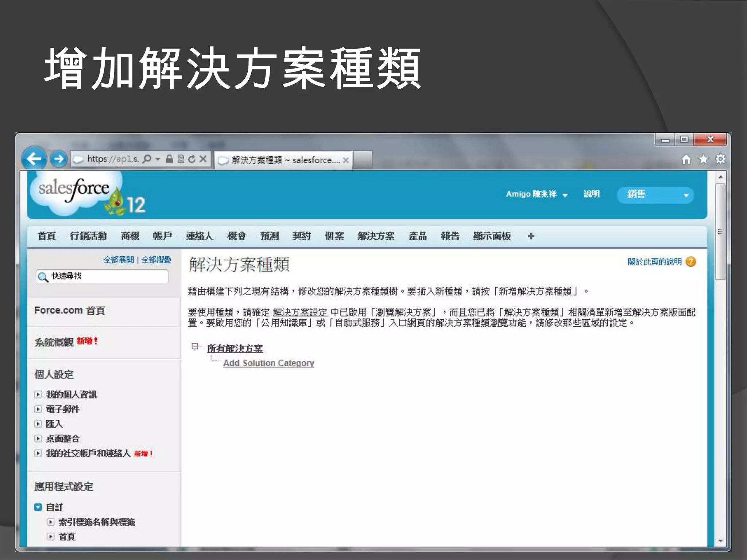The image size is (747, 560).
Task: Click the compatibility view icon in address bar
Action: tap(181, 159)
